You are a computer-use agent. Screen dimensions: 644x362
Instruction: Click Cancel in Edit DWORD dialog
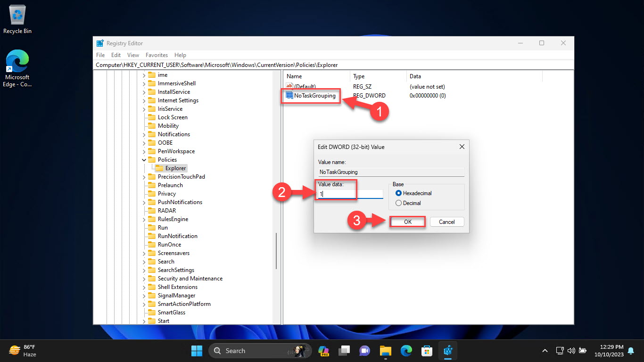[446, 222]
